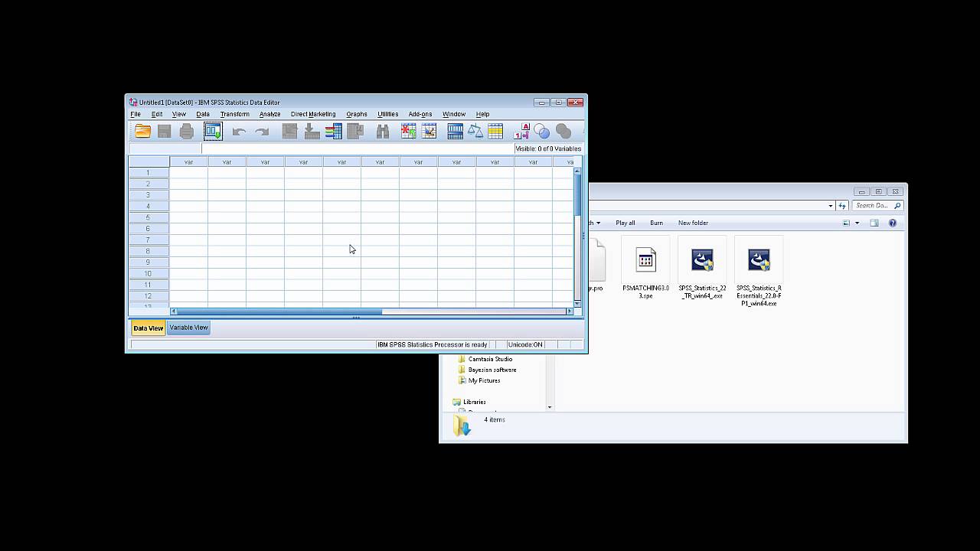980x551 pixels.
Task: Click the Value labels icon
Action: [522, 132]
